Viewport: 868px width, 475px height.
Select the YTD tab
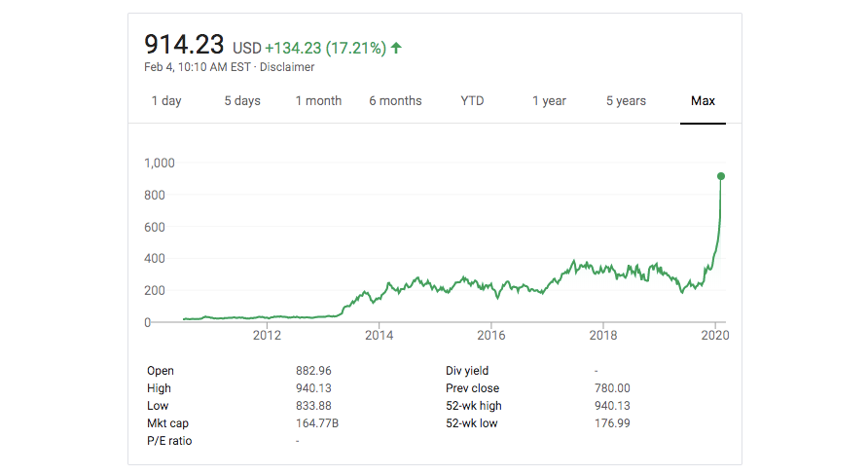tap(472, 101)
